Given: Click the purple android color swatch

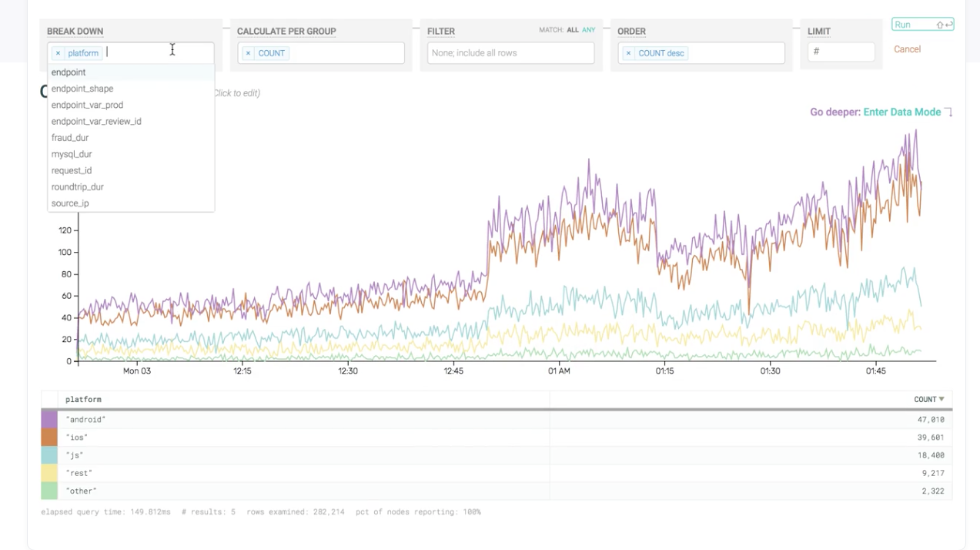Looking at the screenshot, I should (49, 420).
